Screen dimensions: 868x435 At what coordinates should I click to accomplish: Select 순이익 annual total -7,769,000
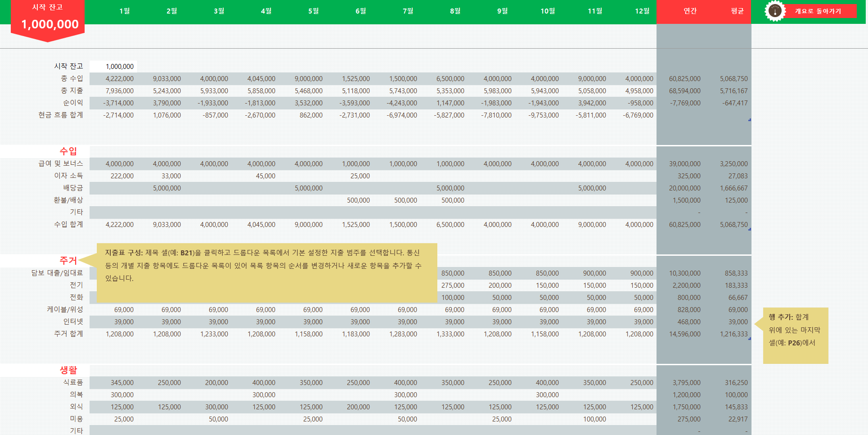[685, 103]
